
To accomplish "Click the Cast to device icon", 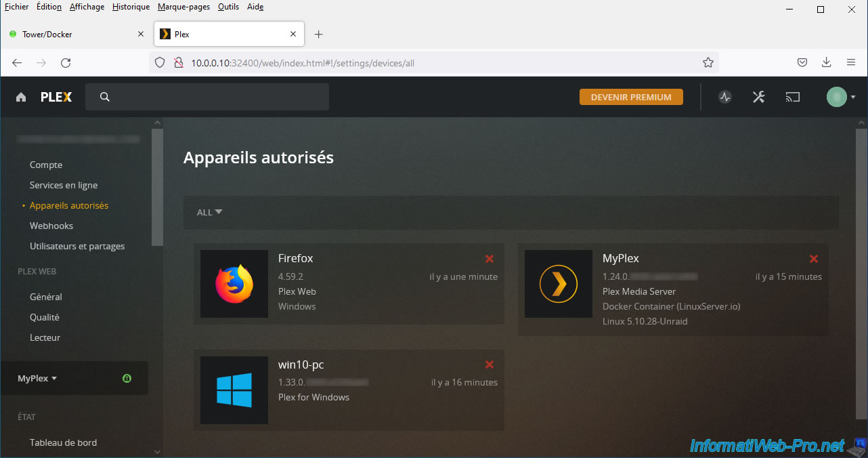I will [792, 97].
